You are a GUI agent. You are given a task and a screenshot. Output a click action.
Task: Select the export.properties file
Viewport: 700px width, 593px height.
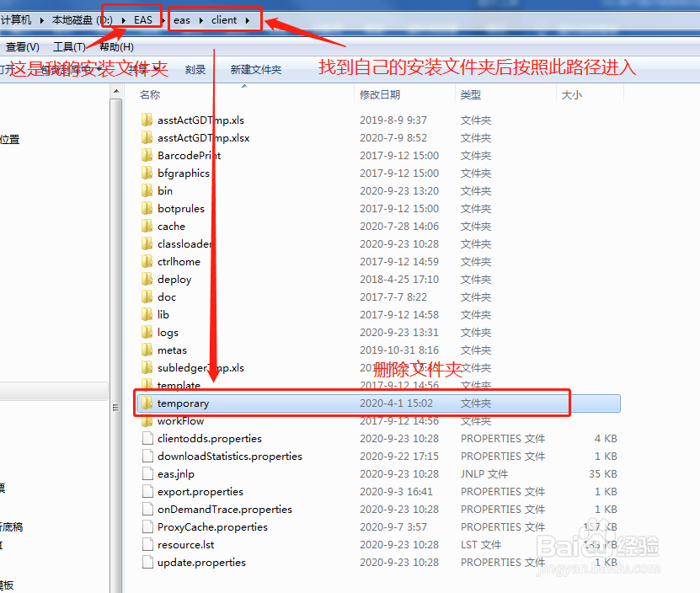click(202, 491)
